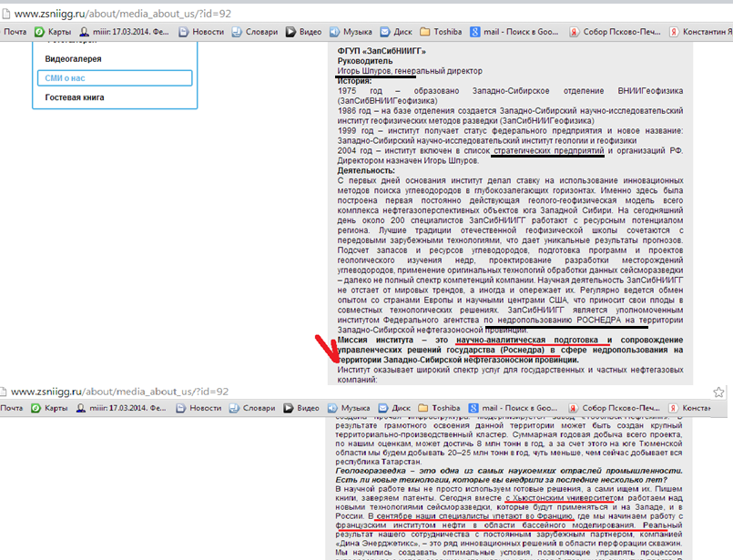Open Карты bookmark in lower bookmarks bar

48,408
